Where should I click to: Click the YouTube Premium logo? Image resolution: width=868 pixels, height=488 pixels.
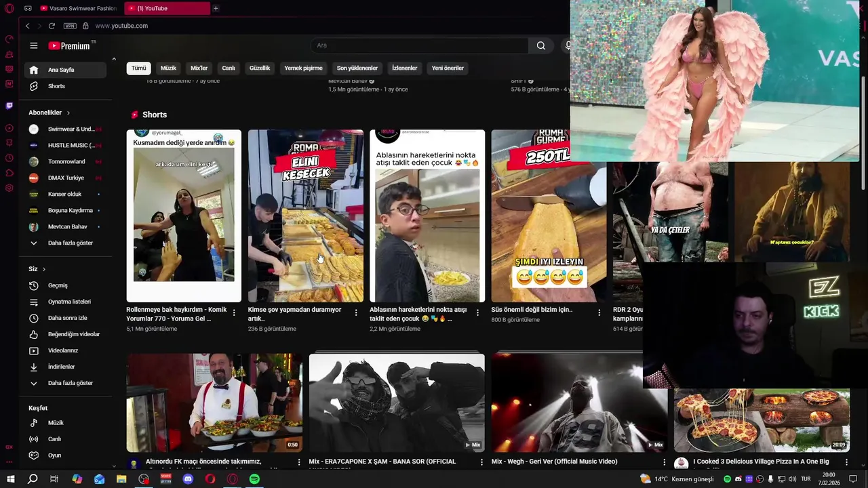[70, 45]
